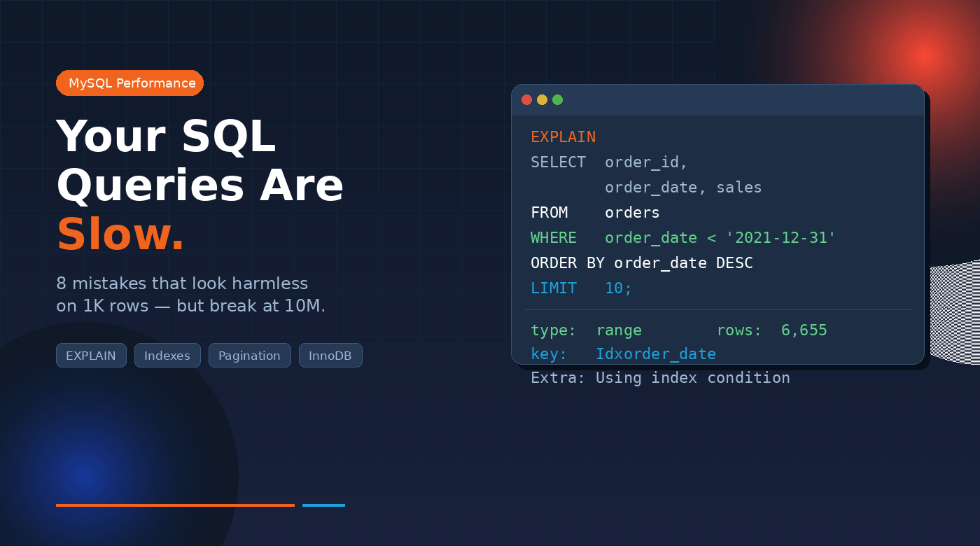The image size is (980, 546).
Task: Click the 'ORDER BY order_date DESC' line
Action: (x=642, y=263)
